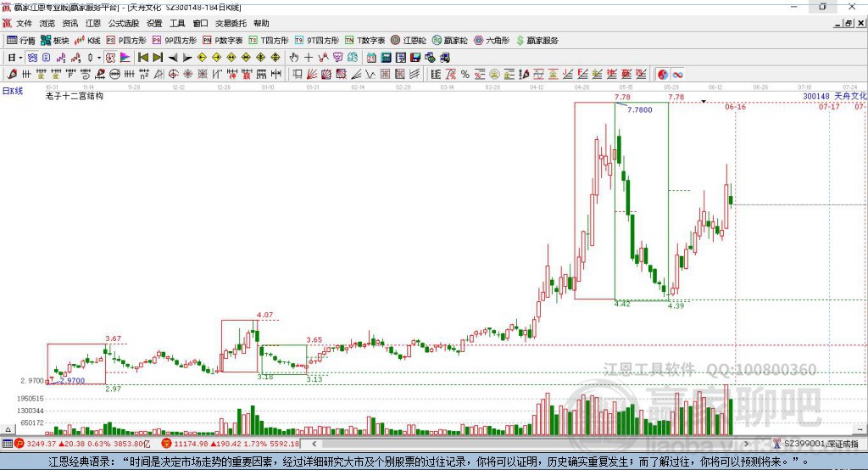Open the 交易委托 menu
Image resolution: width=868 pixels, height=470 pixels.
[231, 23]
